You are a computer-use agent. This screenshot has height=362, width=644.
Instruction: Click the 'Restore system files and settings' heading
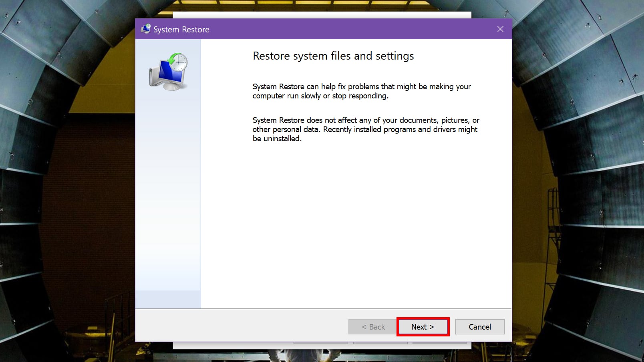[333, 56]
